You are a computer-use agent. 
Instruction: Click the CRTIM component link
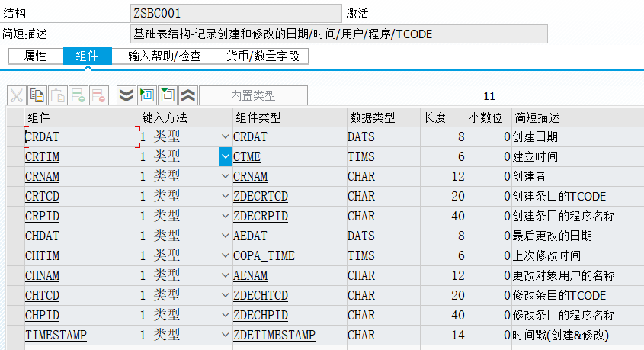(43, 156)
